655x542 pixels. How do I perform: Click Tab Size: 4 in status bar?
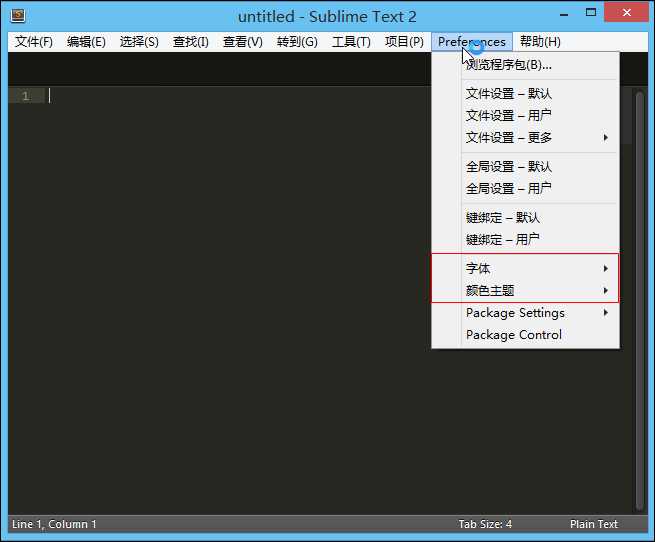(x=485, y=524)
